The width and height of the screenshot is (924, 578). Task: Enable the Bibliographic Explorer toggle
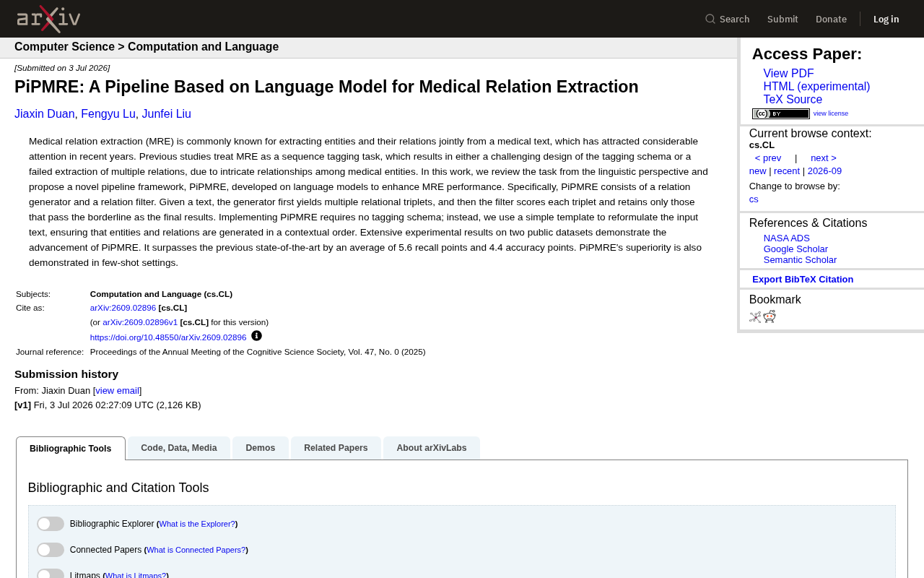pos(51,524)
